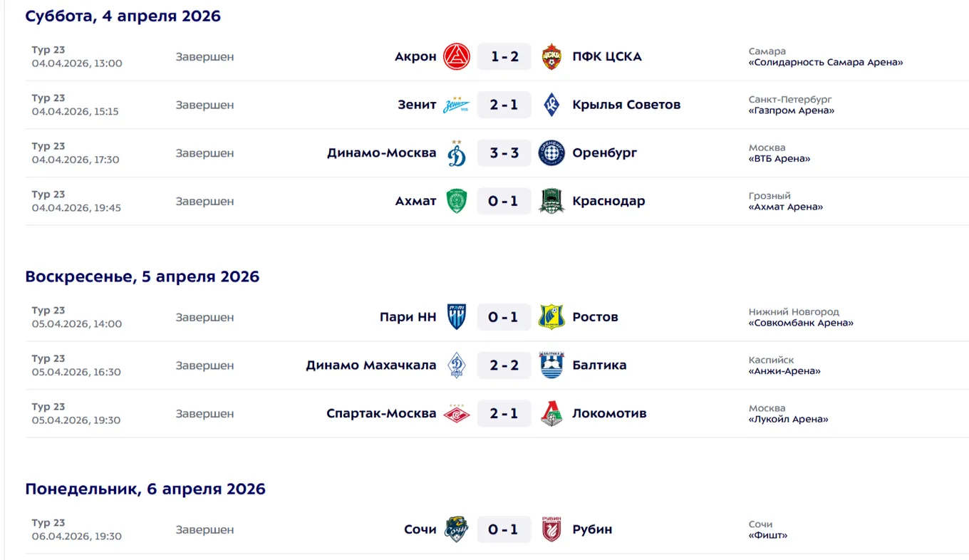
Task: Open the 3 - 3 Динамо-Москва match score
Action: pos(504,153)
